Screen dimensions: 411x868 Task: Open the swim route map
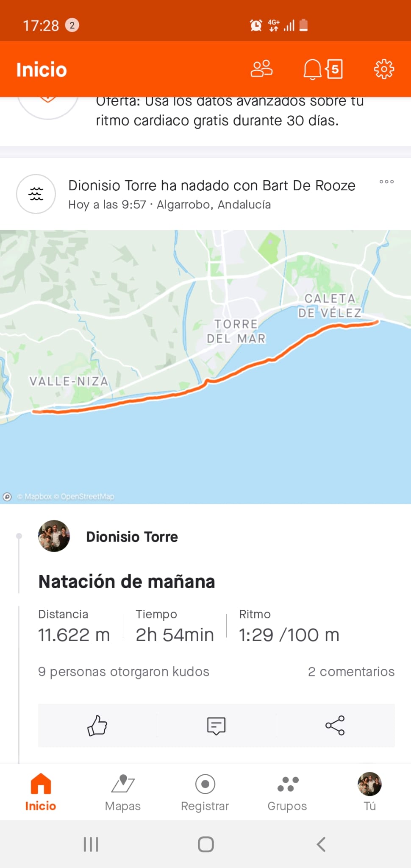(x=205, y=367)
